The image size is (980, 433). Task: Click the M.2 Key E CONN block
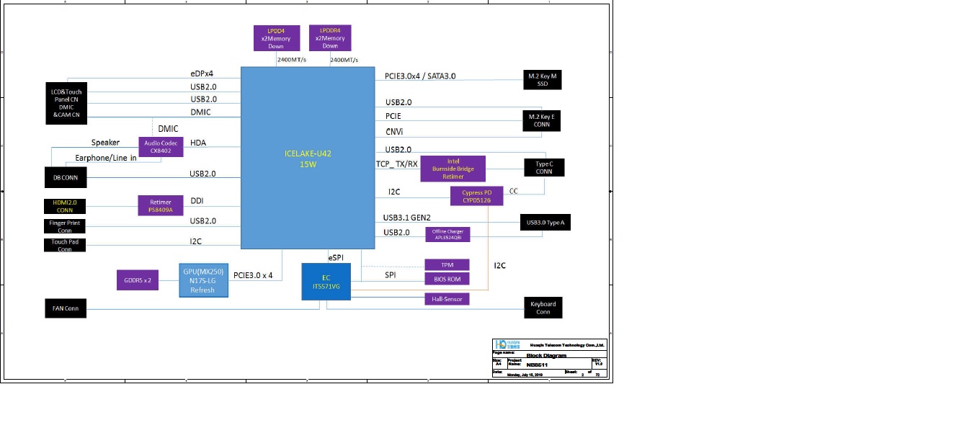(542, 120)
